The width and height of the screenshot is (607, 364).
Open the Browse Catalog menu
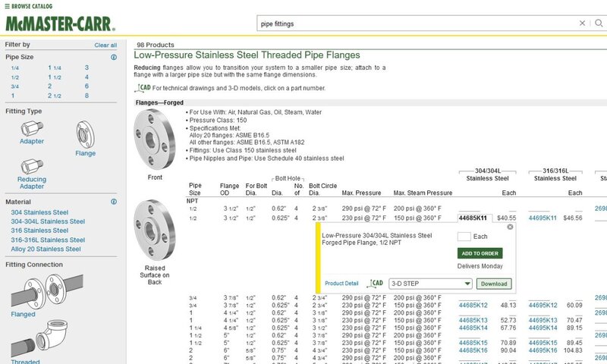tap(28, 6)
